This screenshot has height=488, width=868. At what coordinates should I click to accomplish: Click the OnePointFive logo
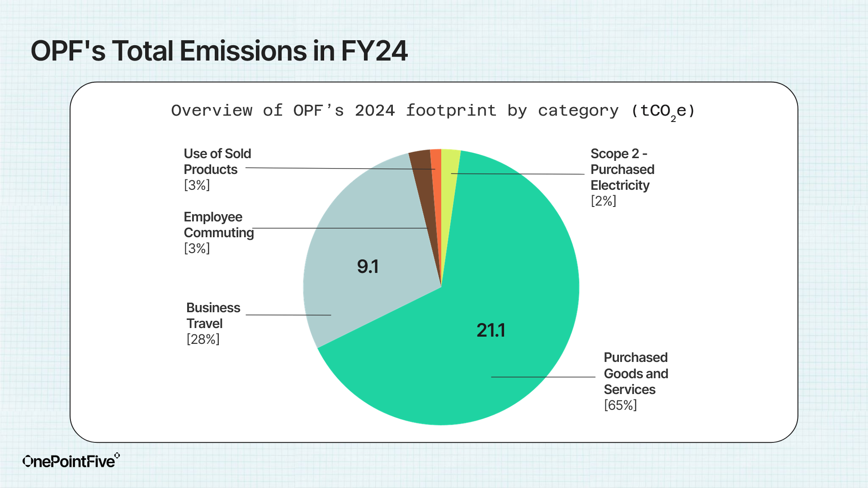[71, 461]
